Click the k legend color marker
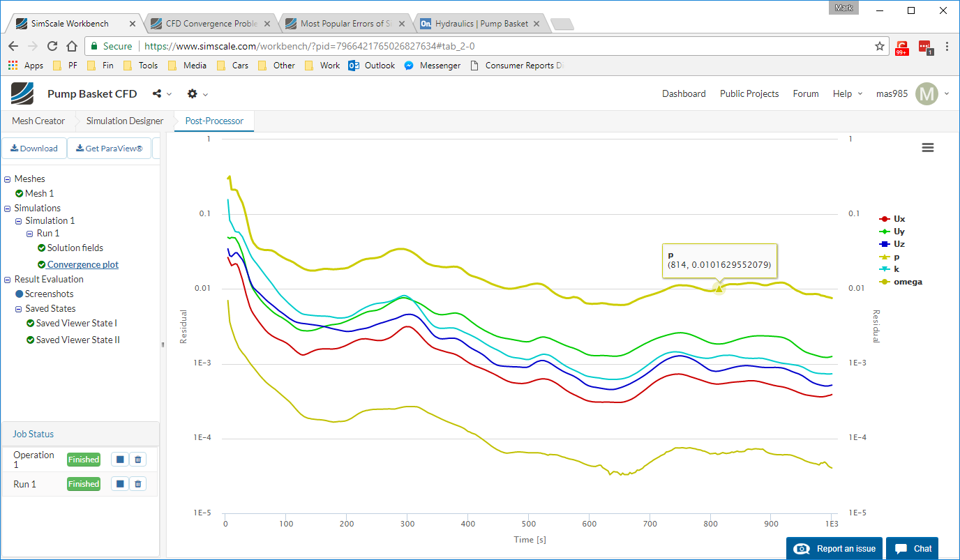This screenshot has width=960, height=560. 885,269
